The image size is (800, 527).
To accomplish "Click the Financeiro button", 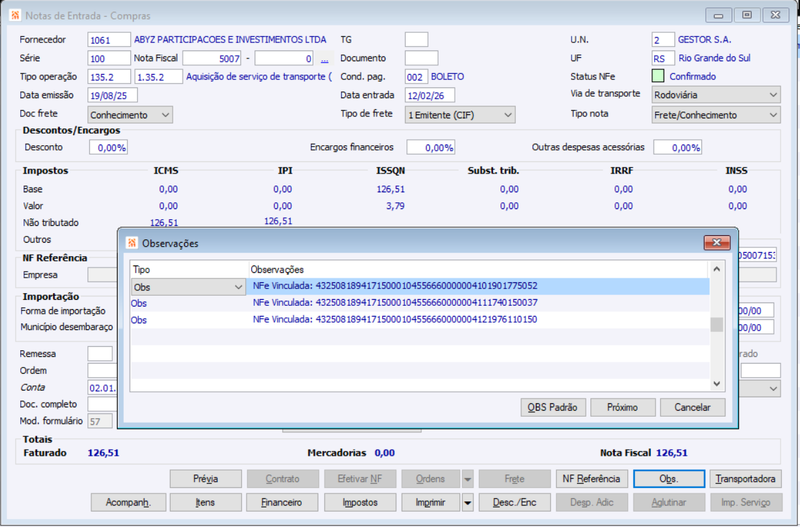I will (x=282, y=503).
